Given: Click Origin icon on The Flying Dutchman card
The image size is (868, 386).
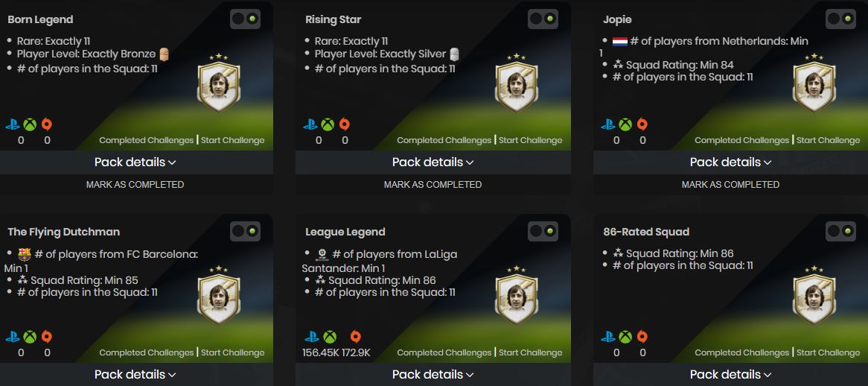Looking at the screenshot, I should click(46, 337).
